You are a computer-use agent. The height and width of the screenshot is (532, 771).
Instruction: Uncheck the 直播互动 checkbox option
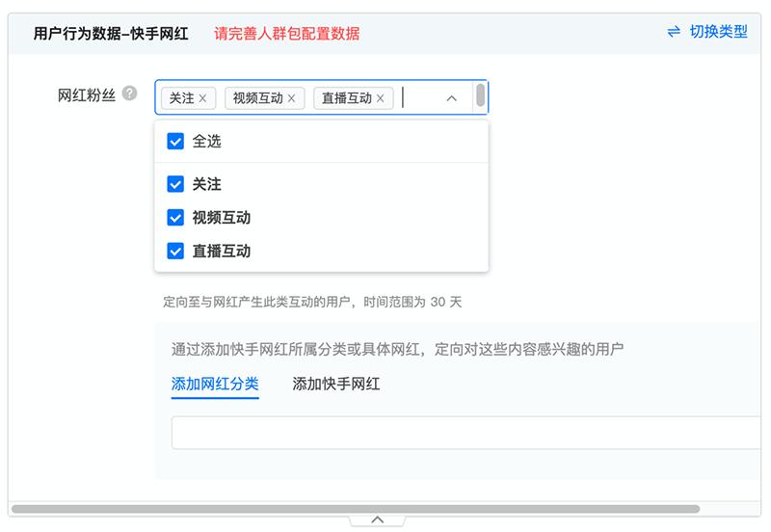click(175, 251)
